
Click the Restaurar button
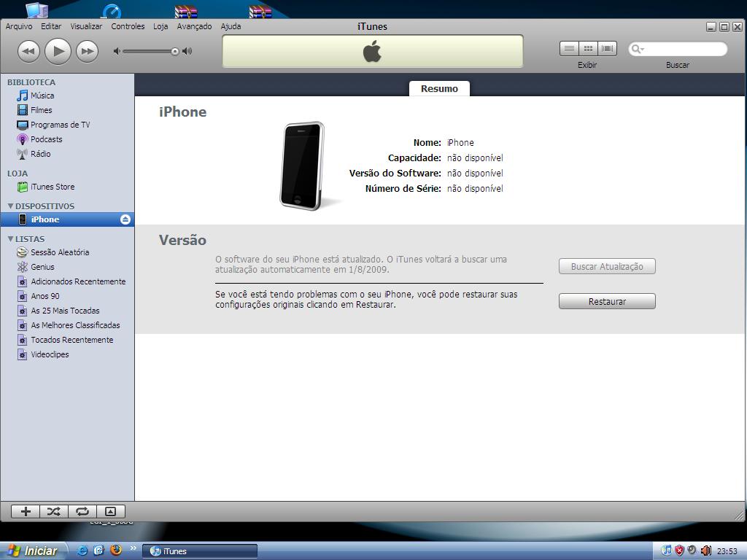tap(607, 301)
